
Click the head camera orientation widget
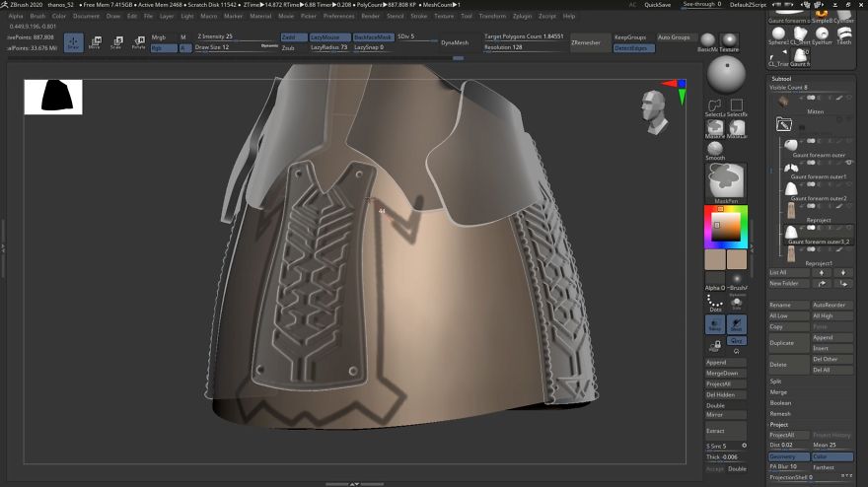point(655,113)
